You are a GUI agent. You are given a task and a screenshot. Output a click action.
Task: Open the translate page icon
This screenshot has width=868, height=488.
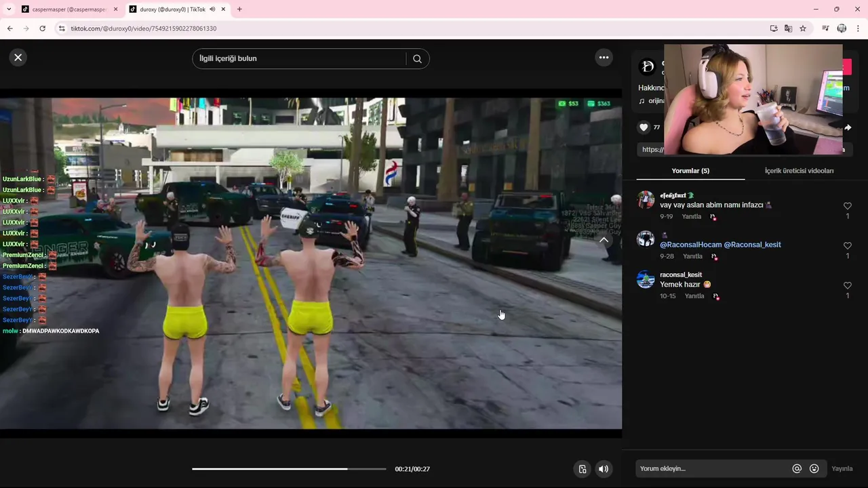[788, 28]
